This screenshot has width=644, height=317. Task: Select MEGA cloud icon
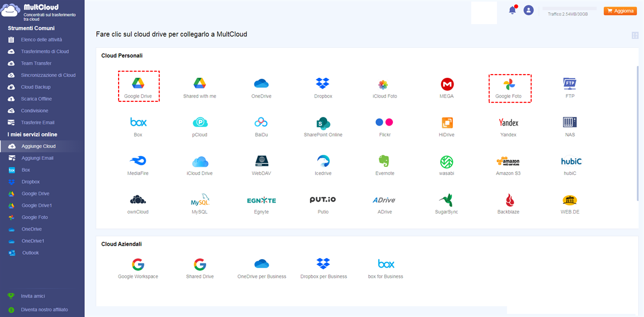point(447,84)
